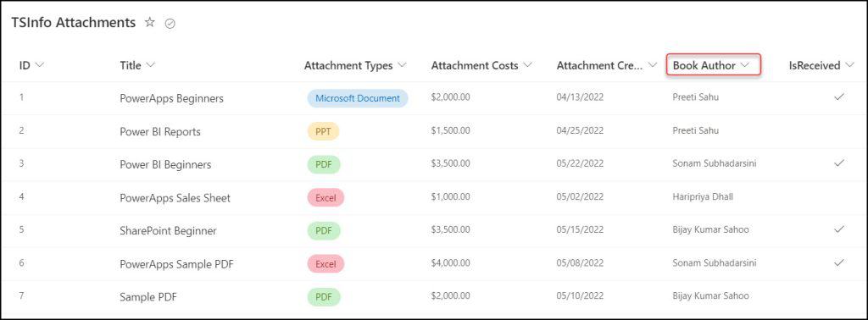Open the Power BI Reports item
868x320 pixels.
(160, 131)
